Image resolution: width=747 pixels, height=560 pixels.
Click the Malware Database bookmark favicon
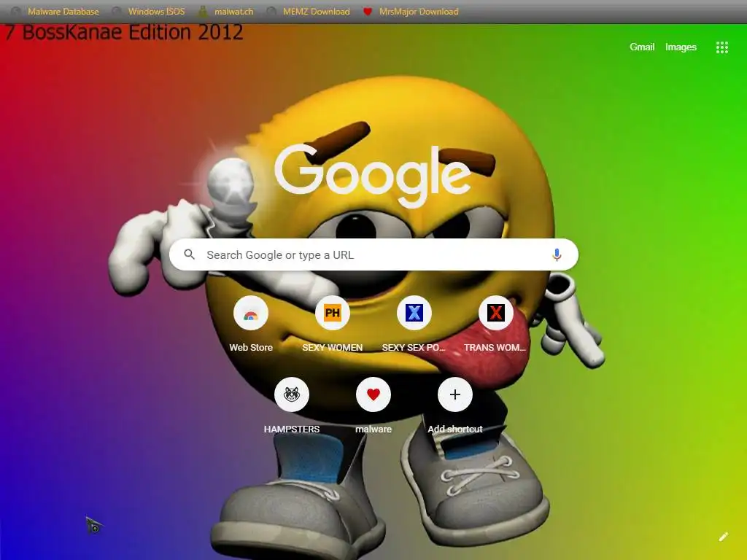tap(16, 12)
